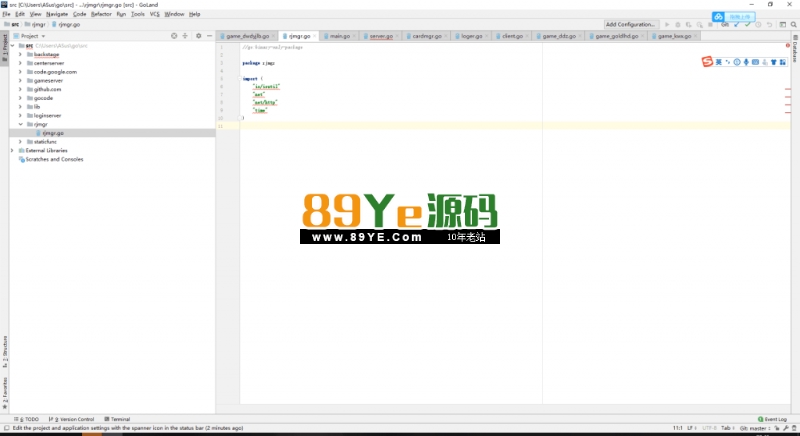Switch Sogou IME language mode button
The width and height of the screenshot is (800, 436).
(x=718, y=62)
